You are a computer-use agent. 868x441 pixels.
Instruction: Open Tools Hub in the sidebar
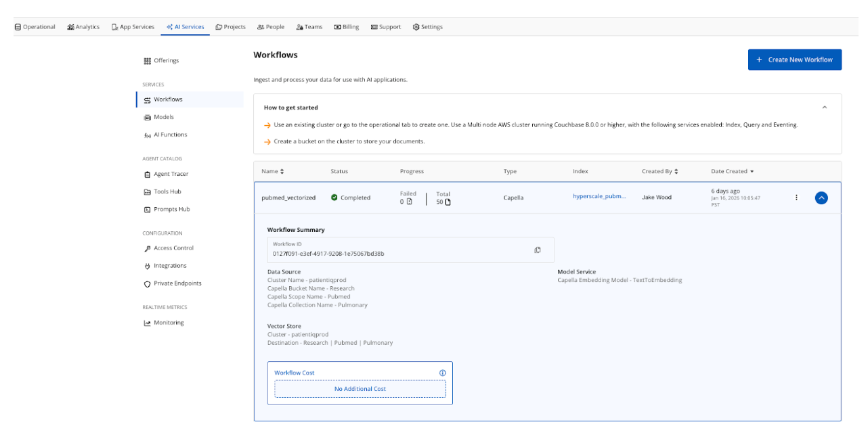tap(167, 191)
